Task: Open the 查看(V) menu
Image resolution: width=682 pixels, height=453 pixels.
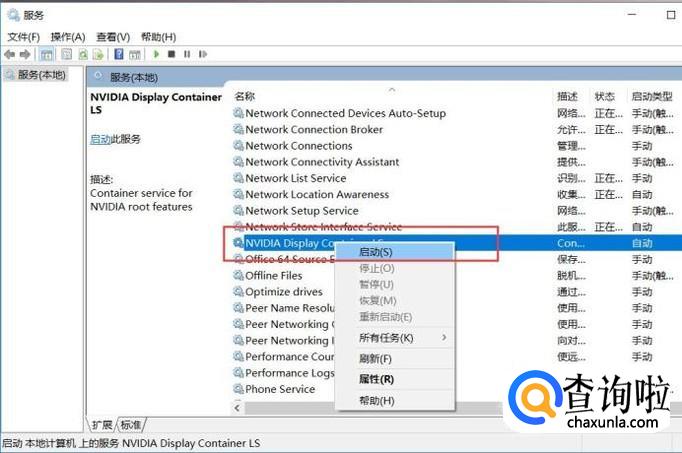Action: [113, 37]
